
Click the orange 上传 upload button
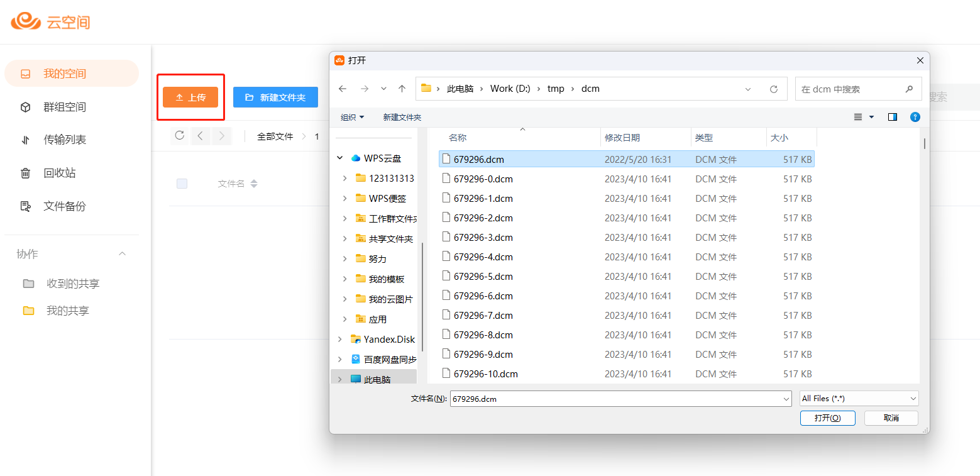pos(190,97)
